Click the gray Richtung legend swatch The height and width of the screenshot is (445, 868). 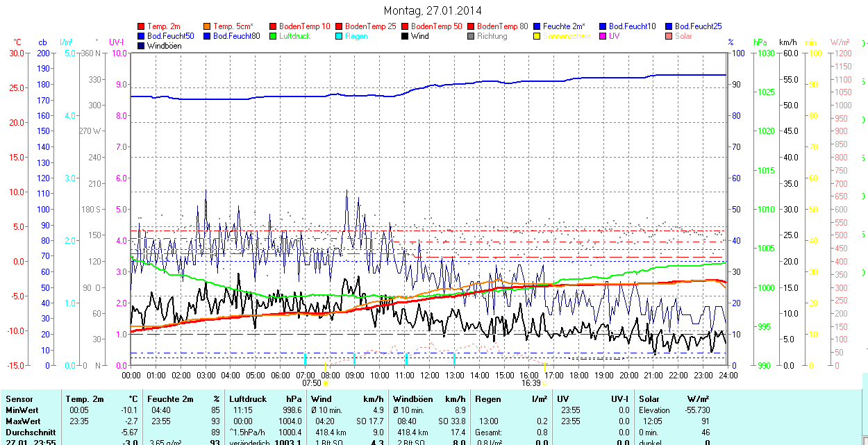471,36
